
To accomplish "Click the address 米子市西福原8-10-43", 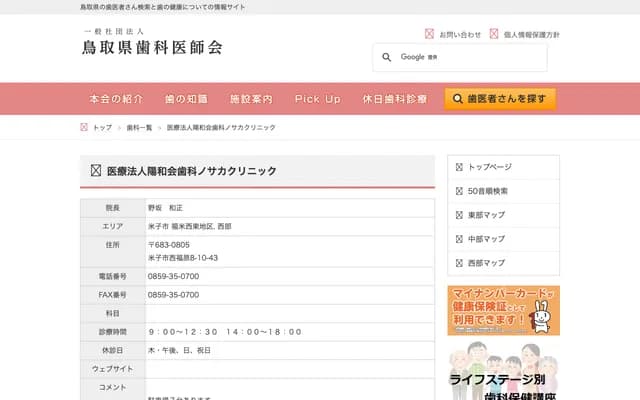I will pos(183,258).
